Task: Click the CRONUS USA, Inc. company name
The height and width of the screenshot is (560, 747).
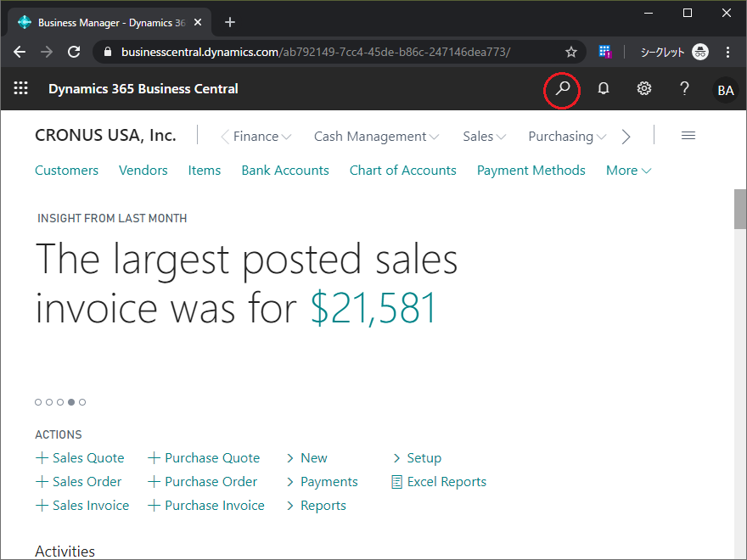Action: 106,136
